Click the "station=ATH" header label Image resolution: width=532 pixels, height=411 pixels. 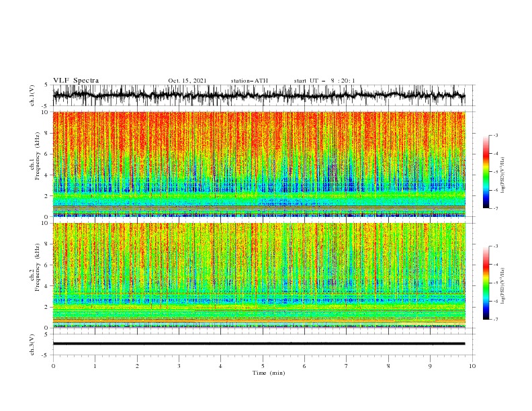pyautogui.click(x=249, y=81)
